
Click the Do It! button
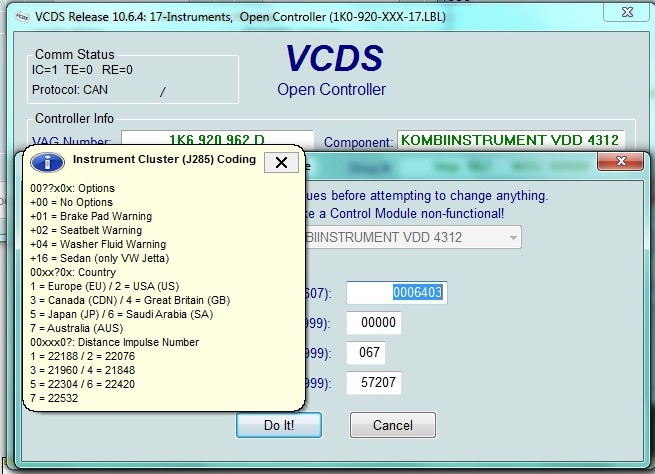[279, 425]
